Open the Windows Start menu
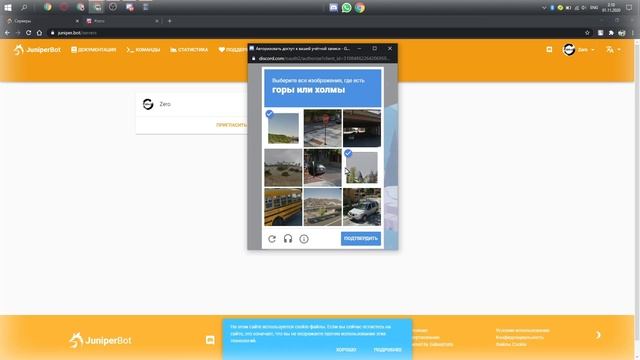This screenshot has width=640, height=360. point(8,7)
